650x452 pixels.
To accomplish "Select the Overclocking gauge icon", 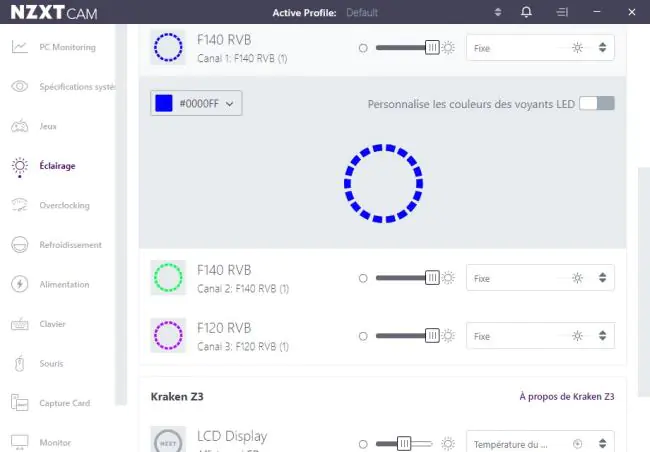I will 19,205.
